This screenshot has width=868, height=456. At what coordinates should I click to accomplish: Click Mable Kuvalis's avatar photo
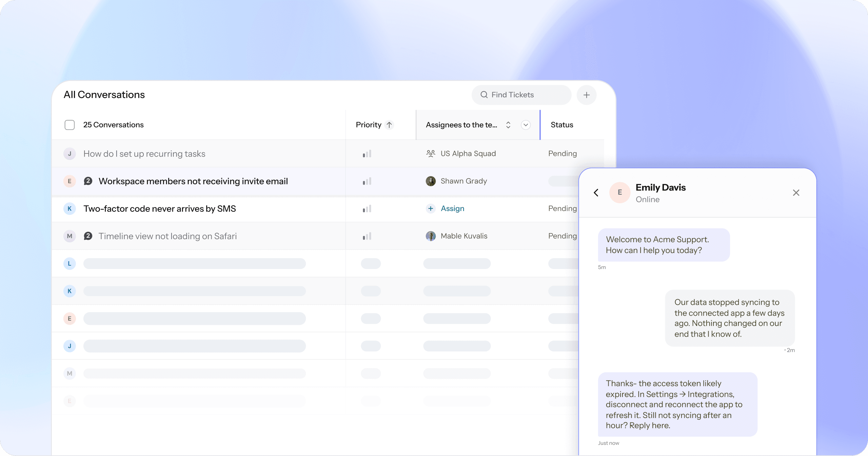tap(431, 236)
